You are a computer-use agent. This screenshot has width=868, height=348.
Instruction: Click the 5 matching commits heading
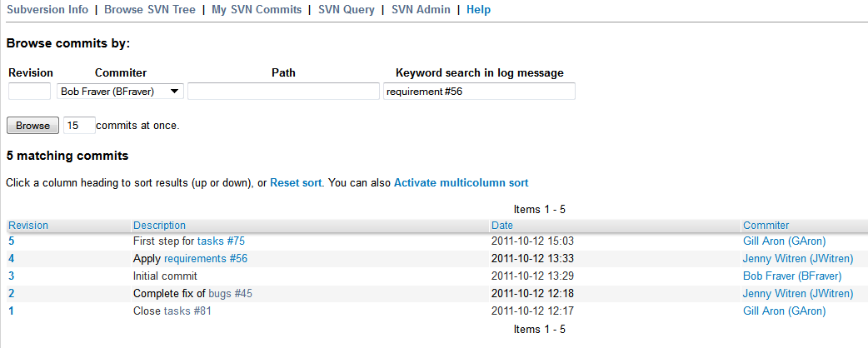pos(67,156)
